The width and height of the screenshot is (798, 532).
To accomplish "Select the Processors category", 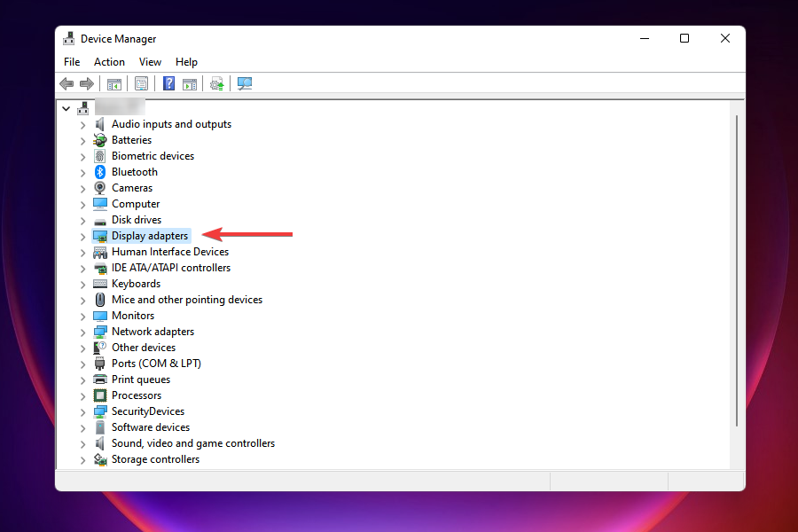I will [x=136, y=395].
